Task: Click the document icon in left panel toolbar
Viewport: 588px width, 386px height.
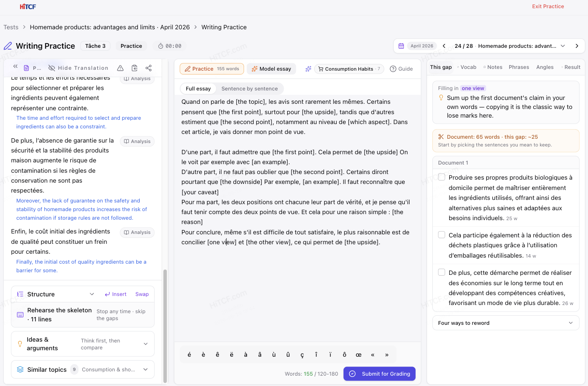Action: 26,68
